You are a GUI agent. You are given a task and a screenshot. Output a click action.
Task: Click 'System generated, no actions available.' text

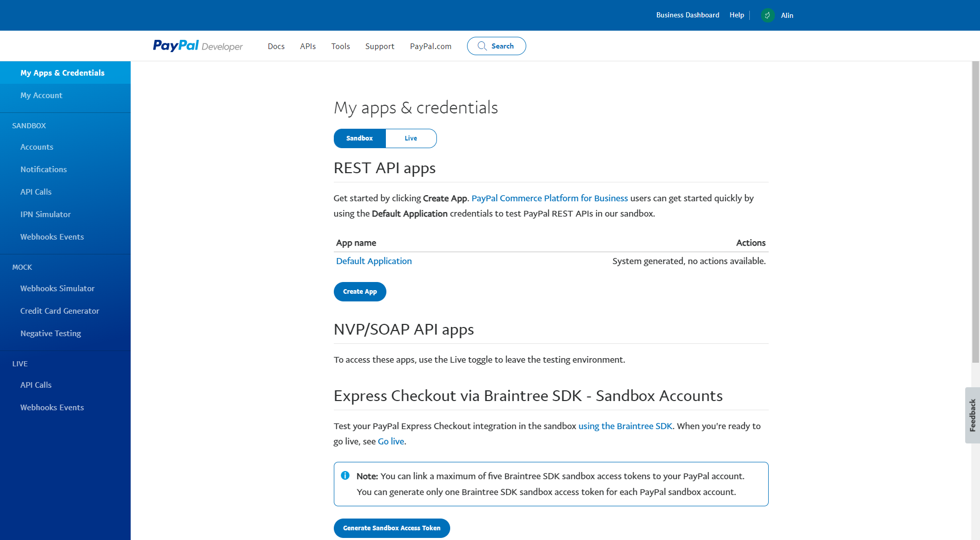(x=689, y=261)
